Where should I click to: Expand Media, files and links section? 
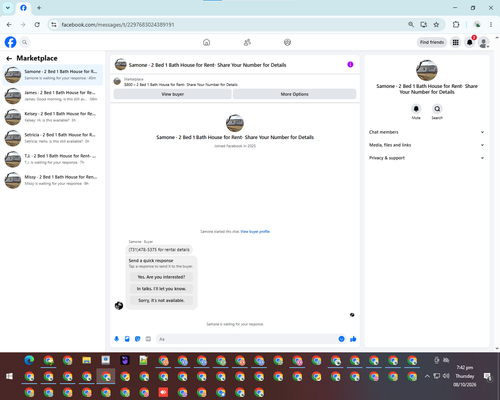[427, 145]
